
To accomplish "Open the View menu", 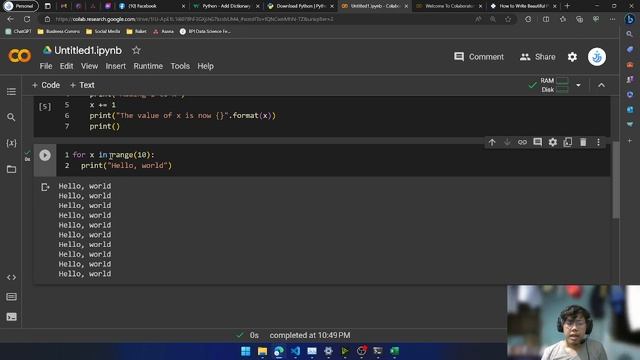I will tap(89, 66).
